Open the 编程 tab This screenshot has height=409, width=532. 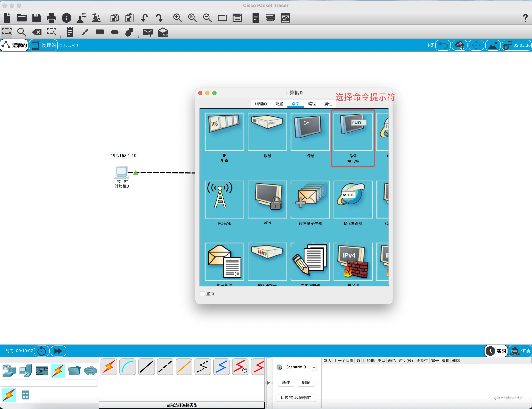click(312, 104)
